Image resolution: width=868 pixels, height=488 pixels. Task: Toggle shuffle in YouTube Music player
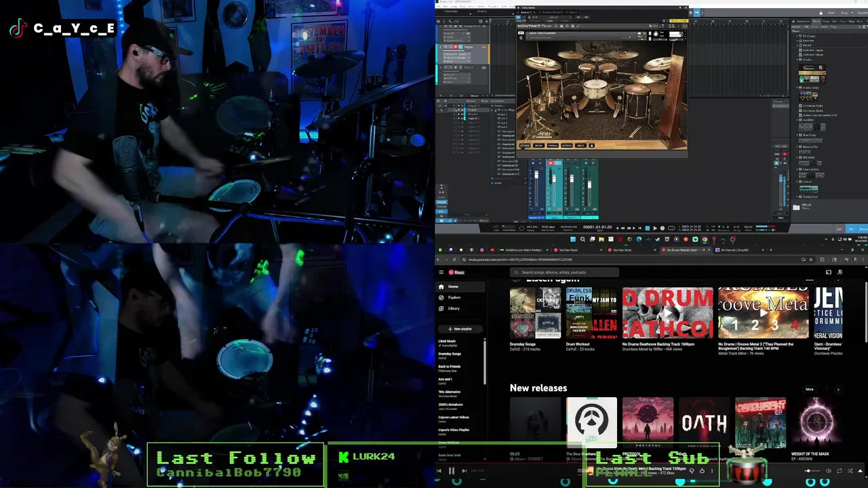coord(850,470)
